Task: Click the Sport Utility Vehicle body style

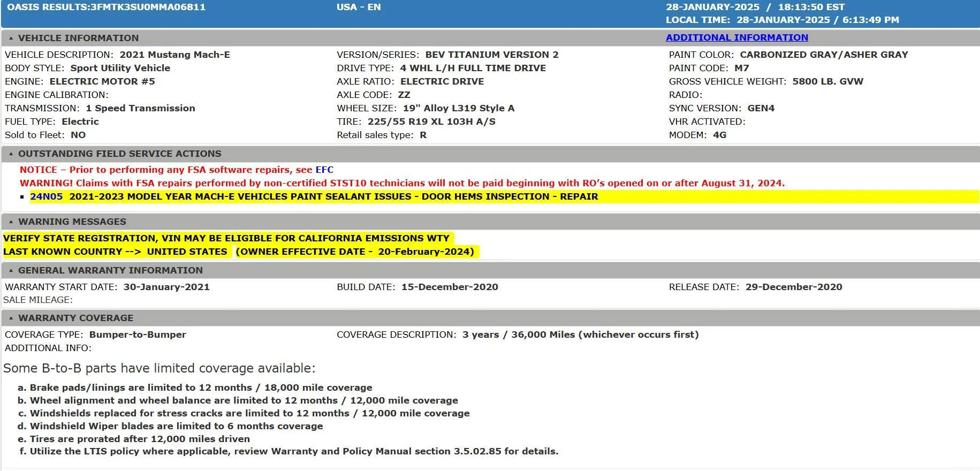Action: coord(120,68)
